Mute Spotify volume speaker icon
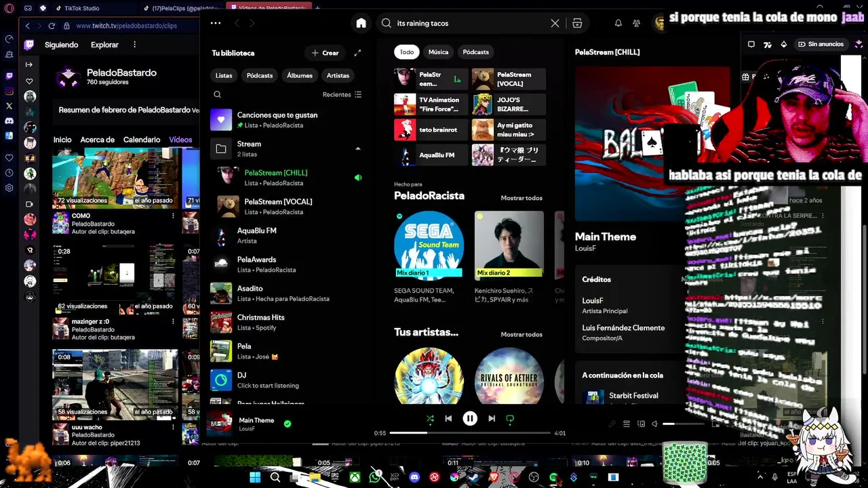 point(654,424)
